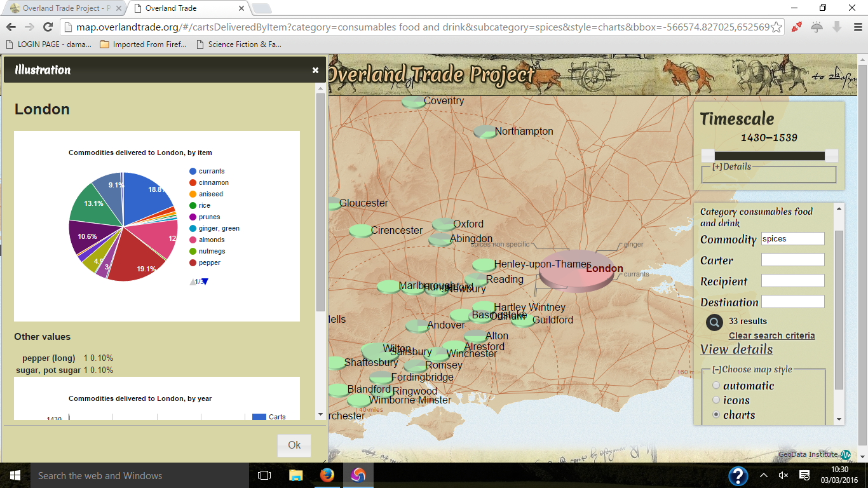Open the View details link
This screenshot has width=868, height=488.
(x=736, y=349)
